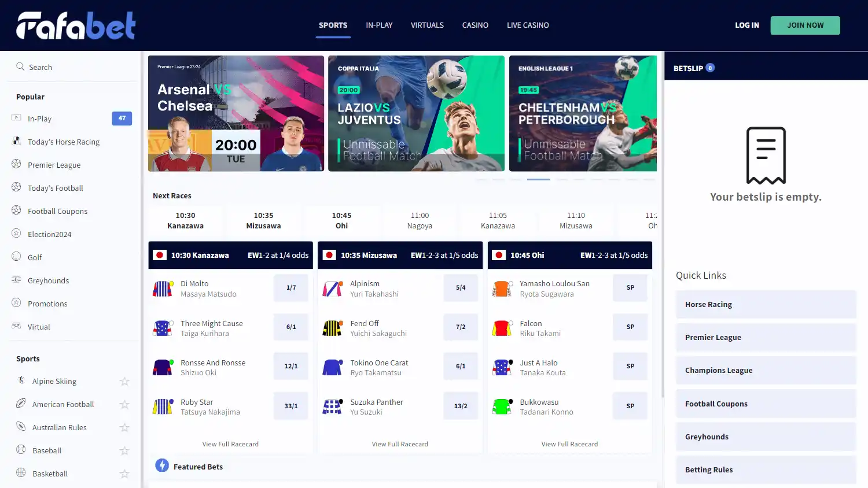Screen dimensions: 868x488
Task: Open the Virtuals navigation tab
Action: [427, 25]
